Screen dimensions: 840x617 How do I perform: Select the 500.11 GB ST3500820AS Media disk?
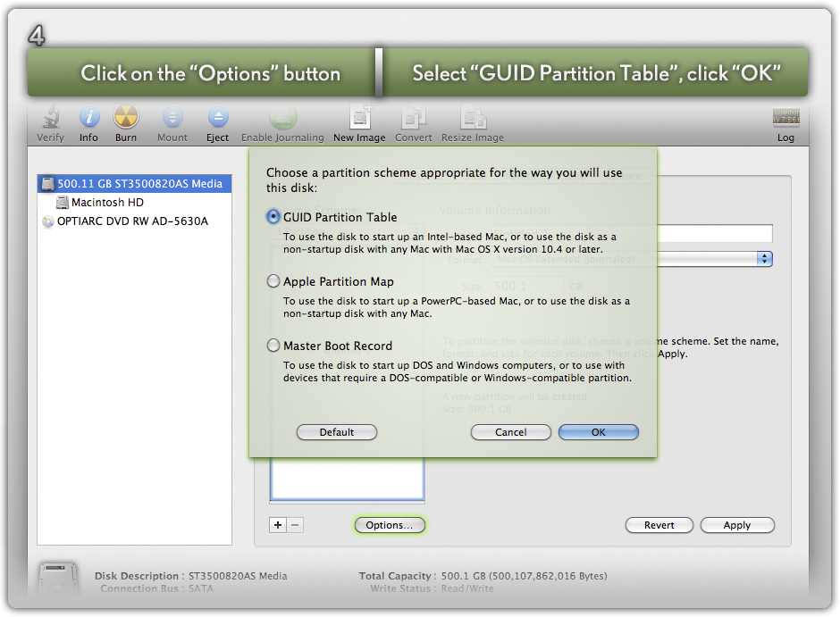tap(134, 184)
